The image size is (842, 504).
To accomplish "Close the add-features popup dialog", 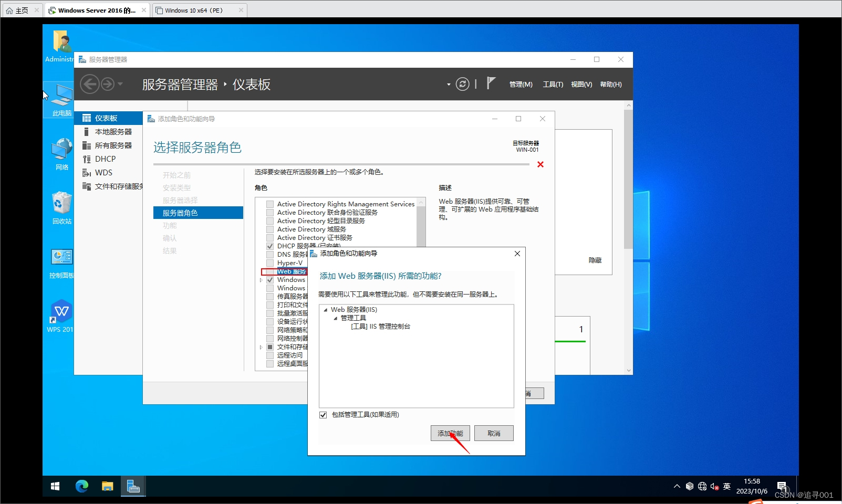I will [x=517, y=254].
